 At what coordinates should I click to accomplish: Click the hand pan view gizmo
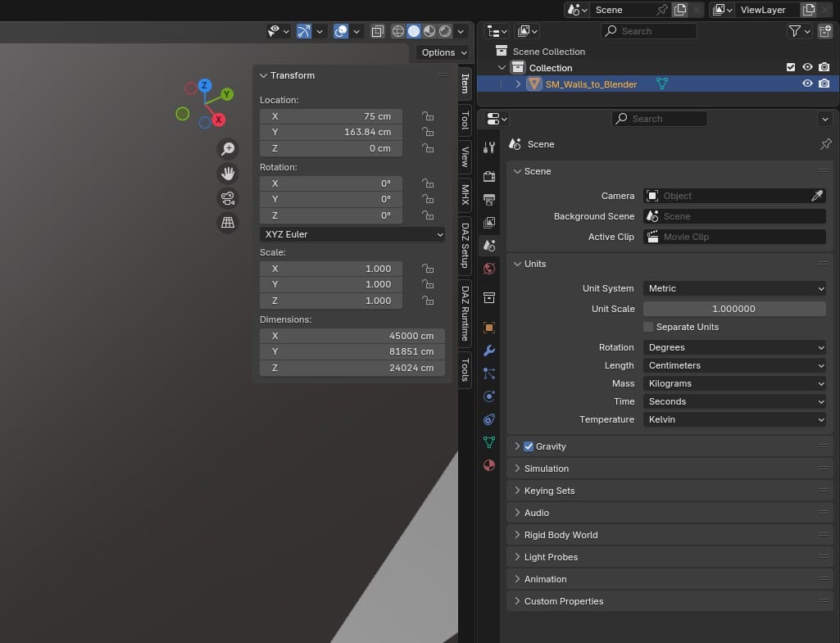(x=228, y=174)
